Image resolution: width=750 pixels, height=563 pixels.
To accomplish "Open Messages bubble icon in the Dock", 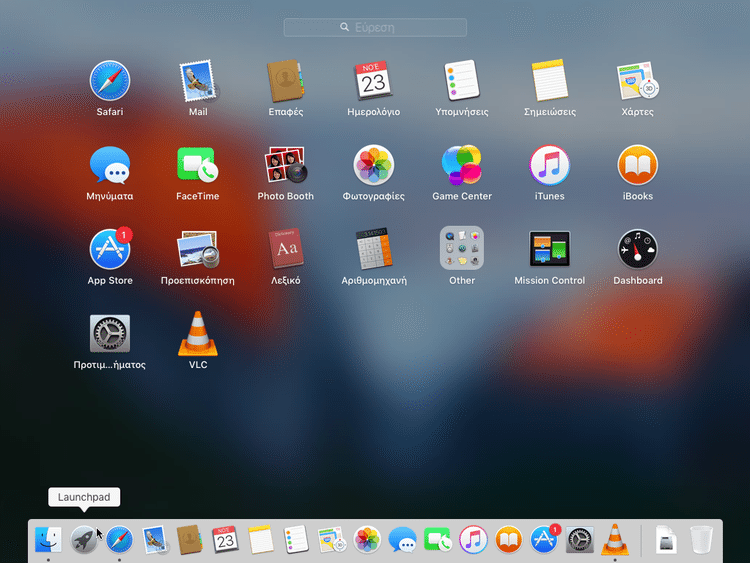I will [402, 539].
